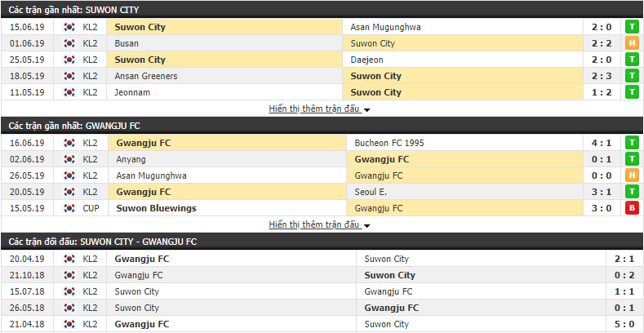Click the green T badge for Bucheon FC 1995 match
Screen dimensions: 644x333
(632, 143)
